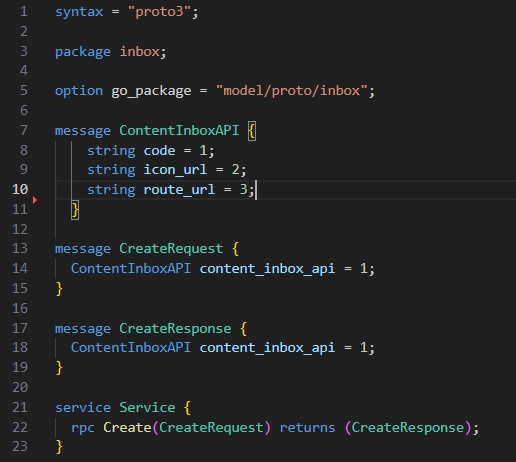516x462 pixels.
Task: Click the opening brace after ContentInboxAPI
Action: click(x=252, y=131)
